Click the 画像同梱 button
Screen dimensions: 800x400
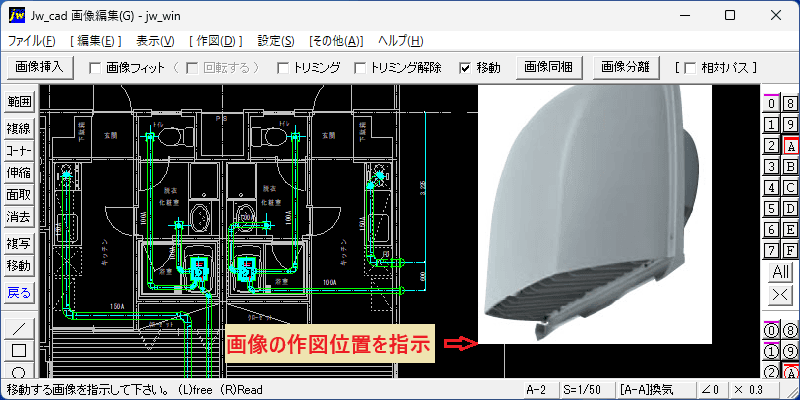[549, 67]
